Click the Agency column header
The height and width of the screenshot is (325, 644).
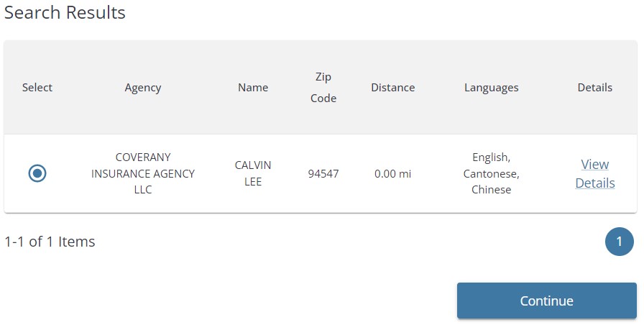[x=143, y=88]
